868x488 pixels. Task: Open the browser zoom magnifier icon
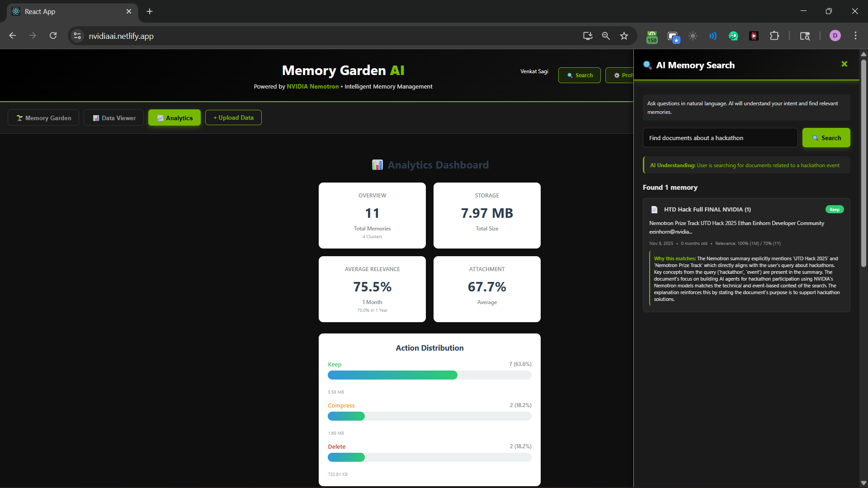(x=606, y=36)
